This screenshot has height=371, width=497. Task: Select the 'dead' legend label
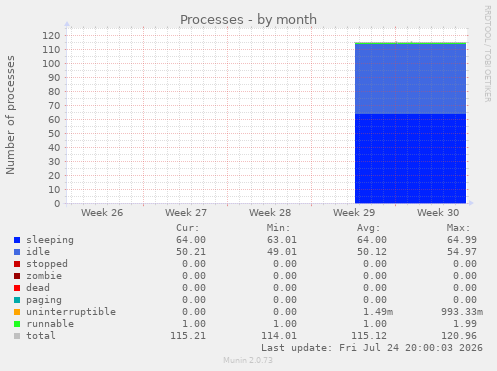(x=38, y=288)
